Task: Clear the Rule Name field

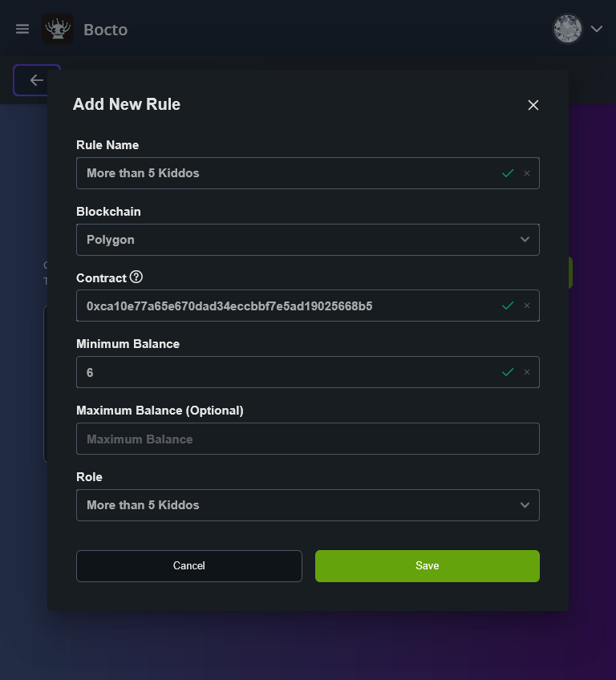Action: point(527,173)
